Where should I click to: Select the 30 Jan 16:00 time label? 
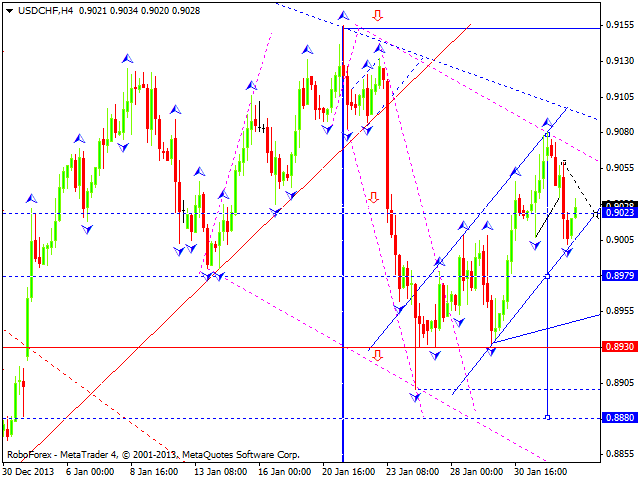[539, 472]
